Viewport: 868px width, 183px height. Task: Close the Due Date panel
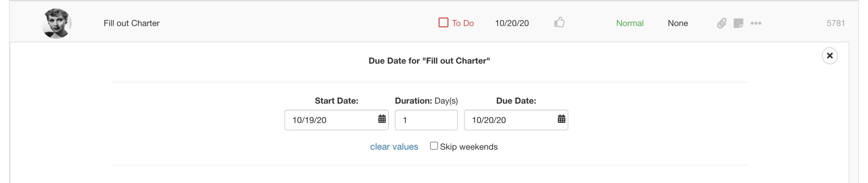[x=829, y=56]
